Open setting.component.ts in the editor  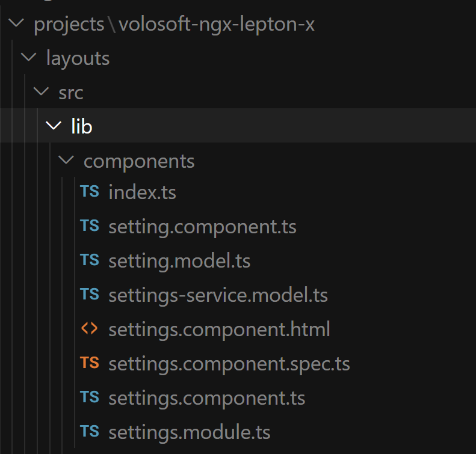(202, 227)
